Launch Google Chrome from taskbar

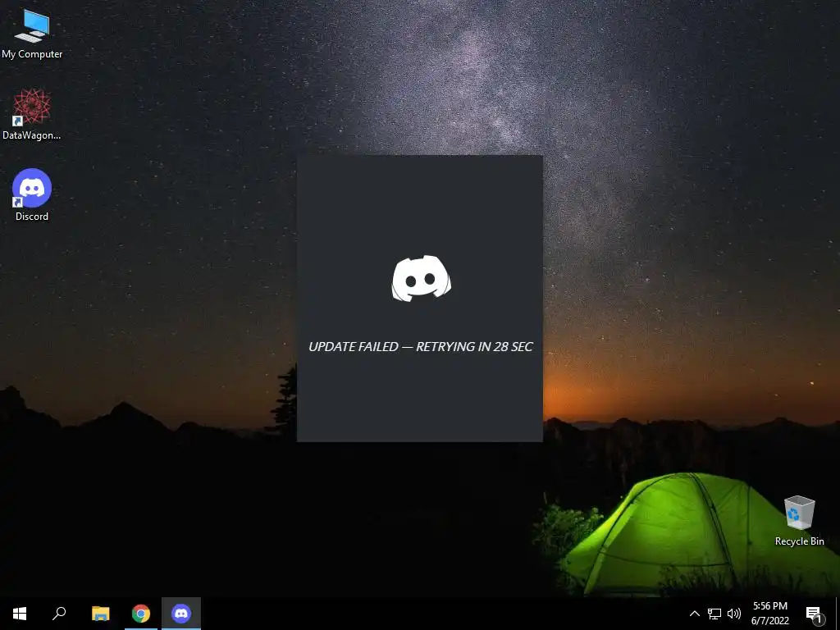pos(141,614)
